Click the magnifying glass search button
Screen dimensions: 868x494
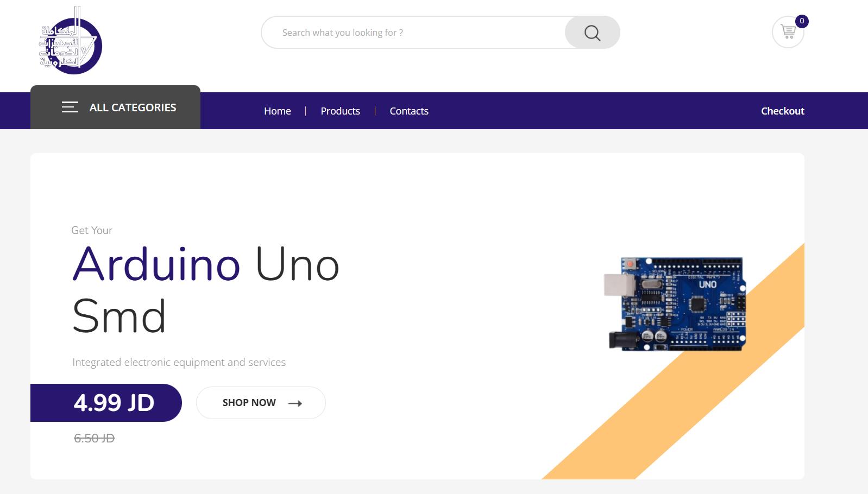592,33
